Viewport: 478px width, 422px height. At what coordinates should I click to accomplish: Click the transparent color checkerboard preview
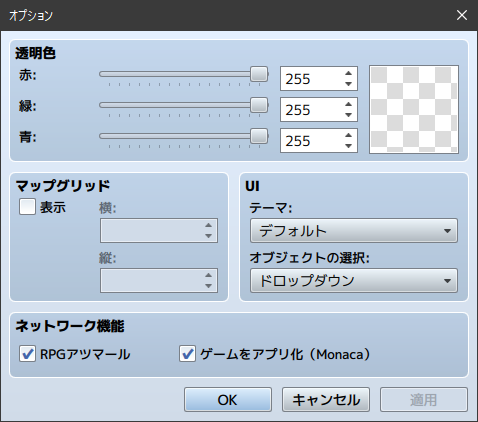(x=414, y=109)
